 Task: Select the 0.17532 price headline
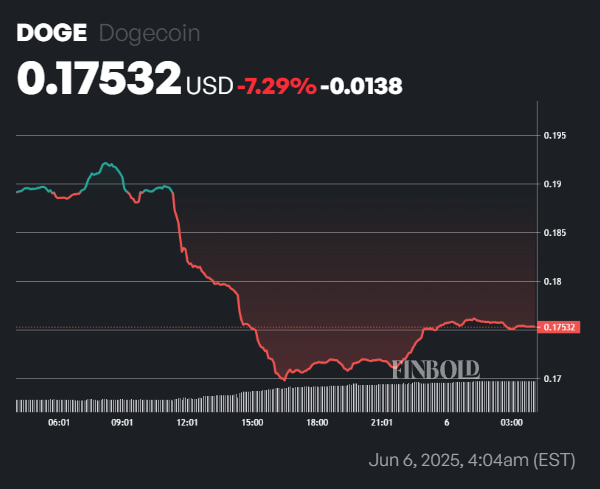(99, 78)
